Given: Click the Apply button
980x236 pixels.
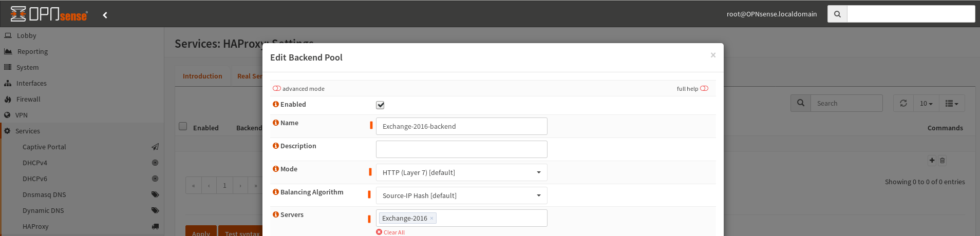Looking at the screenshot, I should tap(201, 231).
